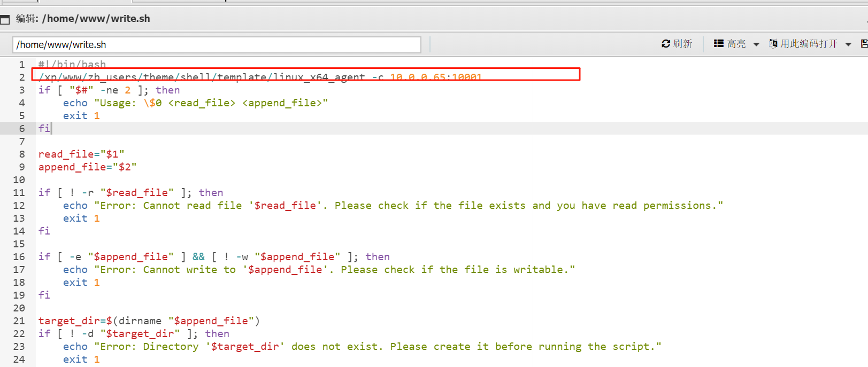Click 'exit 1' on line 13
Image resolution: width=868 pixels, height=367 pixels.
tap(81, 218)
